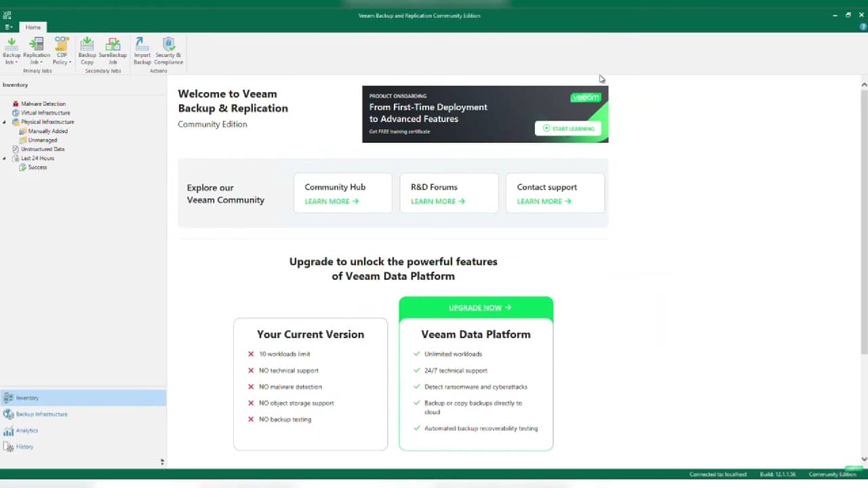Viewport: 868px width, 488px height.
Task: Click the Backup Copy ribbon icon
Action: (x=87, y=51)
